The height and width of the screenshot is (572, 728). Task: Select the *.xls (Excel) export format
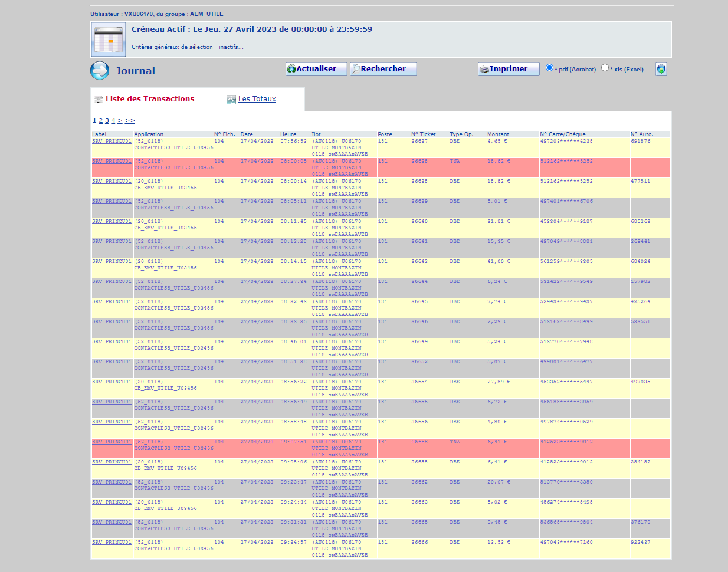[x=605, y=68]
